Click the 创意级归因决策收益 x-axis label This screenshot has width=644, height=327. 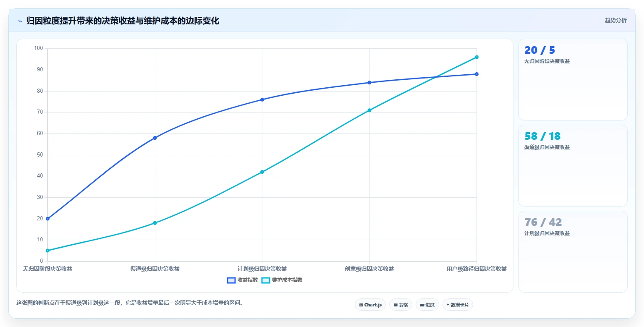369,269
